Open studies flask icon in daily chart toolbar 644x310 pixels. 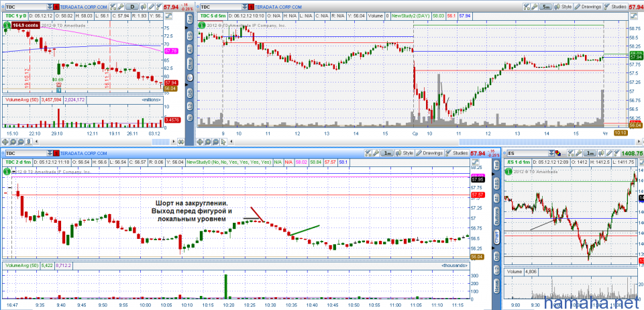159,7
